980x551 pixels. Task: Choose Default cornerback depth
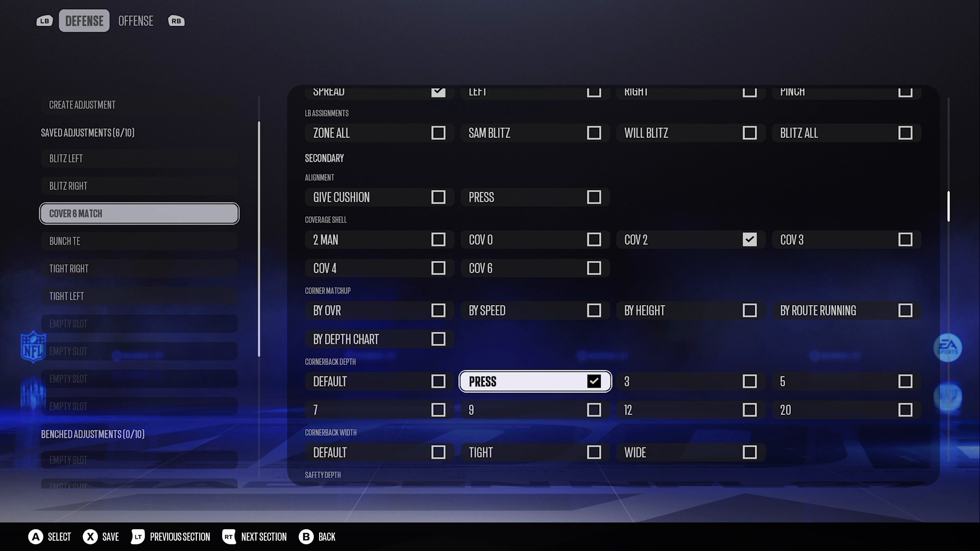[x=379, y=382]
